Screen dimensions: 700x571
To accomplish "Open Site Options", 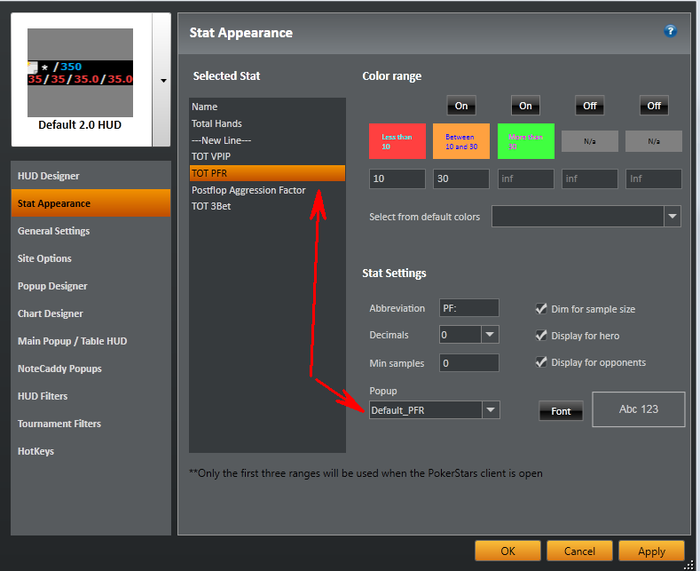I will pos(91,258).
